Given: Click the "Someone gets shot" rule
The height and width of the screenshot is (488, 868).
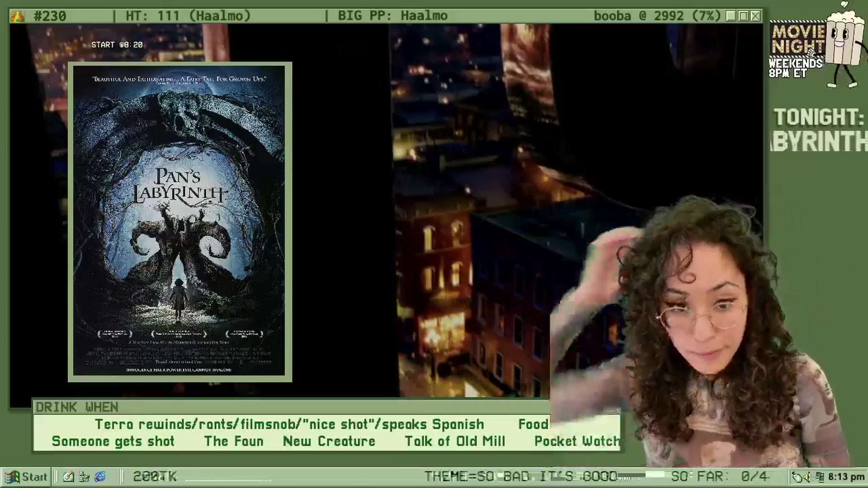Looking at the screenshot, I should coord(113,441).
